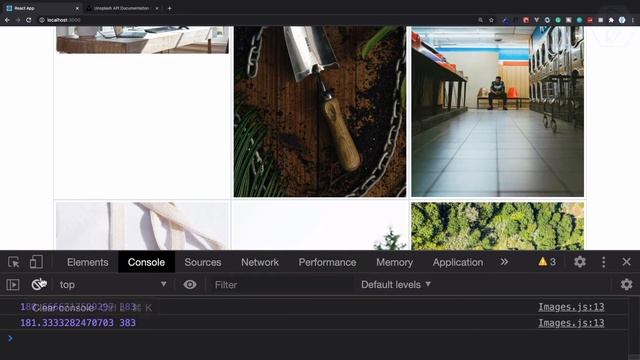Open a new browser tab
640x360 pixels.
pos(169,8)
